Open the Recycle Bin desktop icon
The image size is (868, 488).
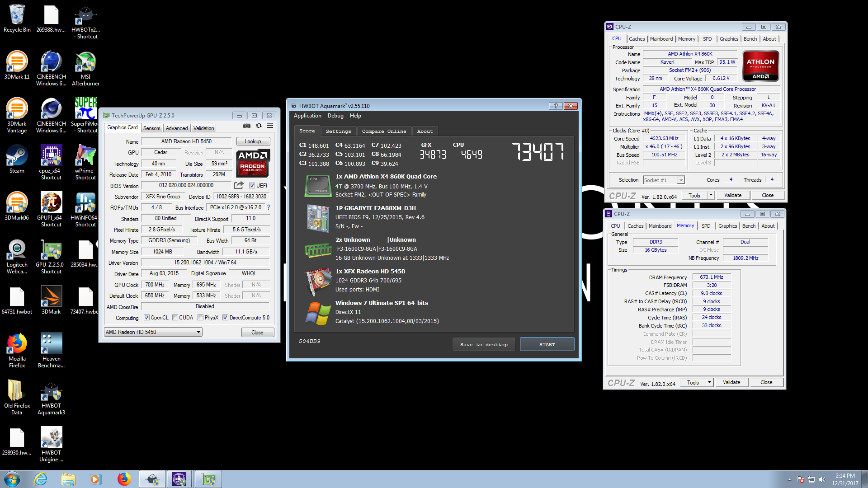click(17, 19)
